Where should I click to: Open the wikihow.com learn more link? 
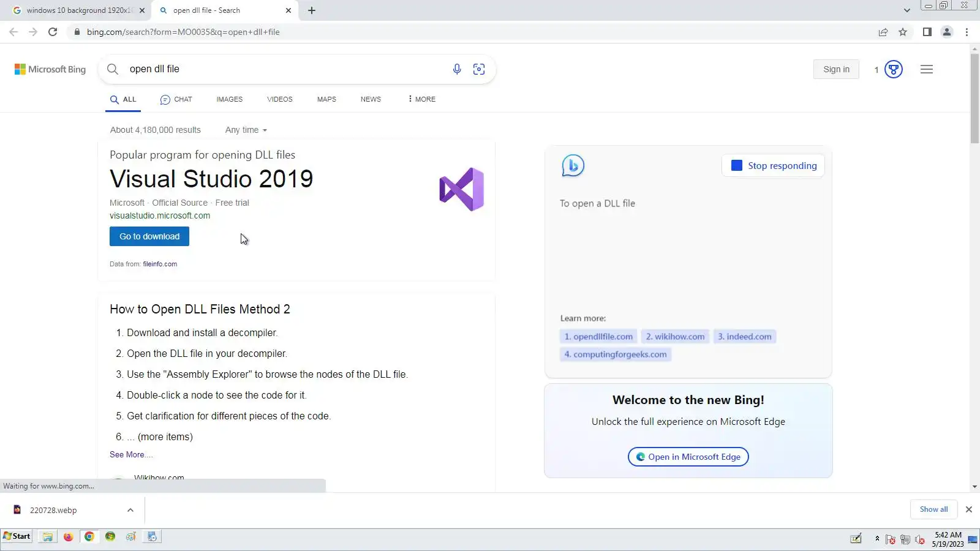(675, 337)
